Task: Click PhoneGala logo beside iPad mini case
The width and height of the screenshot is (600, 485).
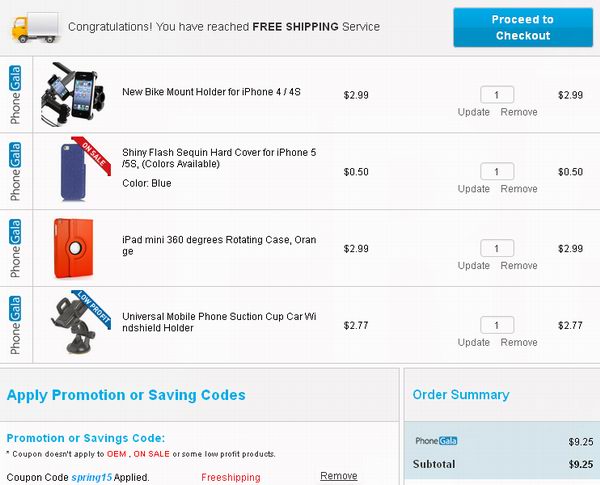Action: [x=15, y=248]
